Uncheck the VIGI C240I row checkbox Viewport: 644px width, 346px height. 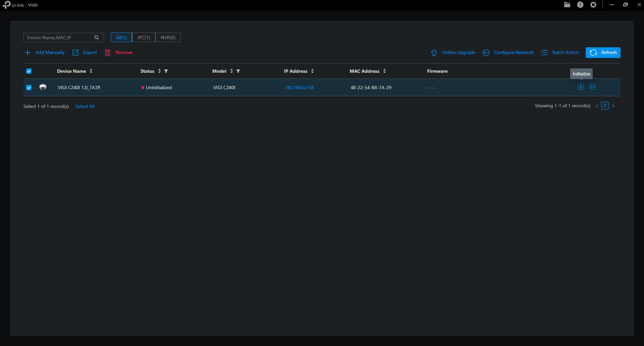(29, 88)
